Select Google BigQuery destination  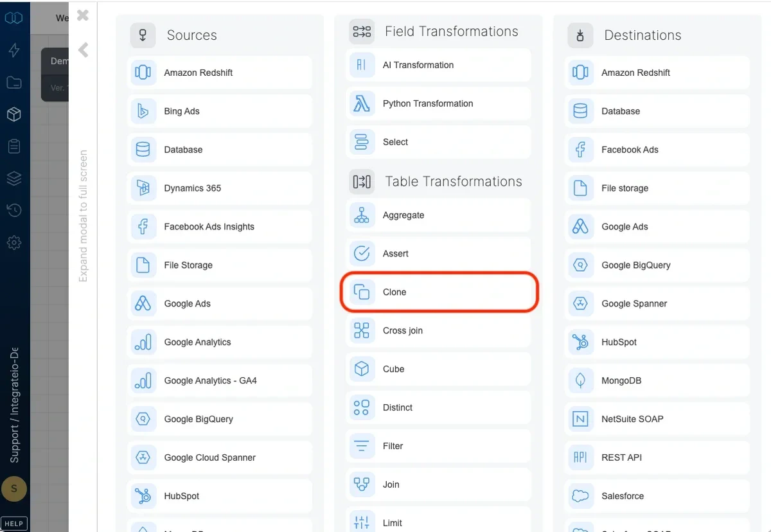coord(657,265)
